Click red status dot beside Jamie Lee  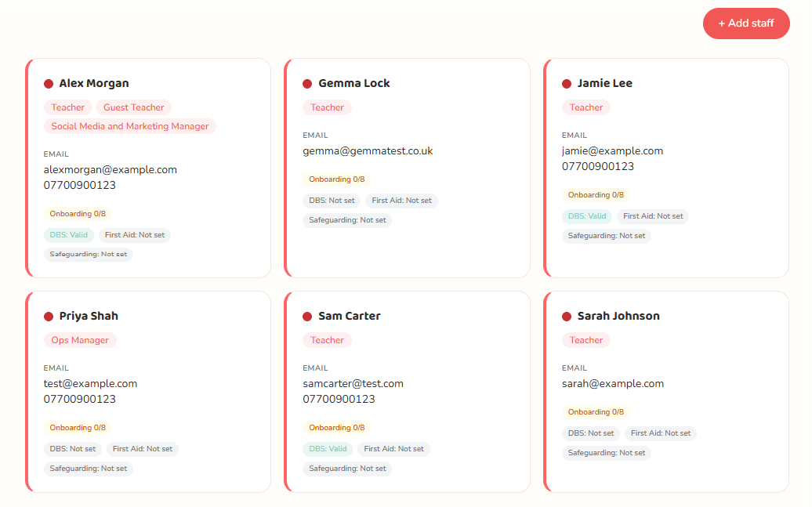567,83
